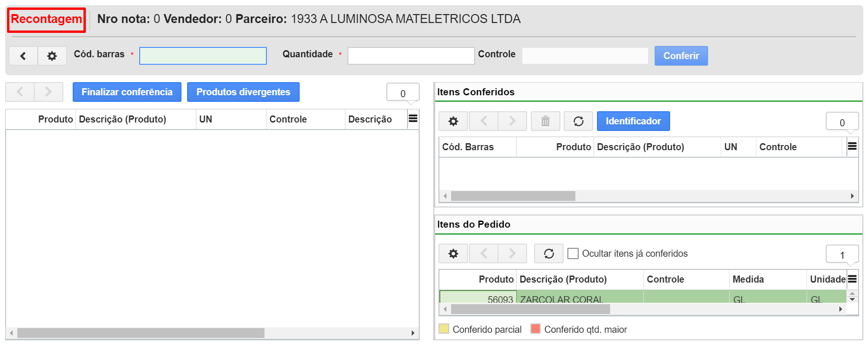
Task: Click Unidade column header
Action: coord(828,279)
